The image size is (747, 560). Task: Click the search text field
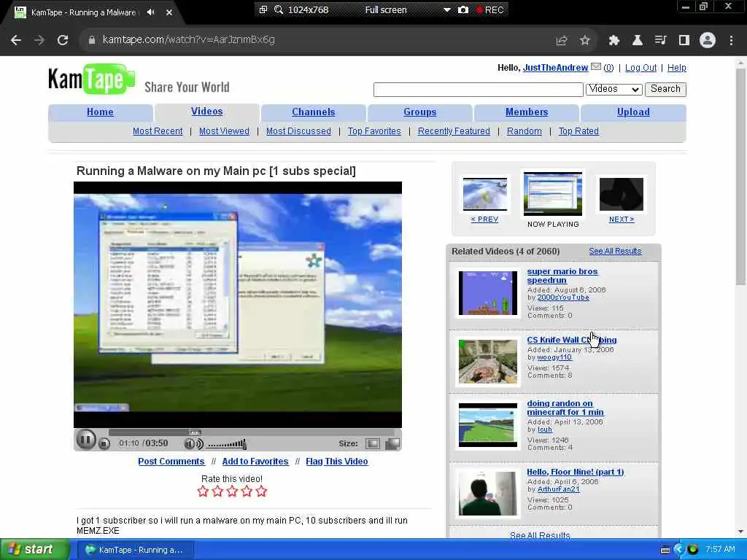(x=479, y=90)
